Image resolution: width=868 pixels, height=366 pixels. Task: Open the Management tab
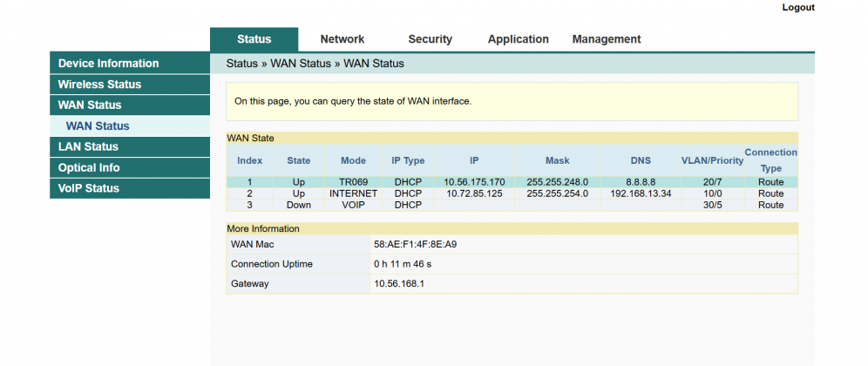[x=606, y=39]
